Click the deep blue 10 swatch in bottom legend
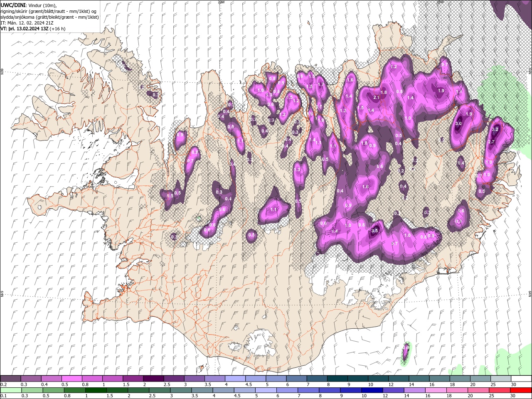The width and height of the screenshot is (532, 399). [x=372, y=390]
